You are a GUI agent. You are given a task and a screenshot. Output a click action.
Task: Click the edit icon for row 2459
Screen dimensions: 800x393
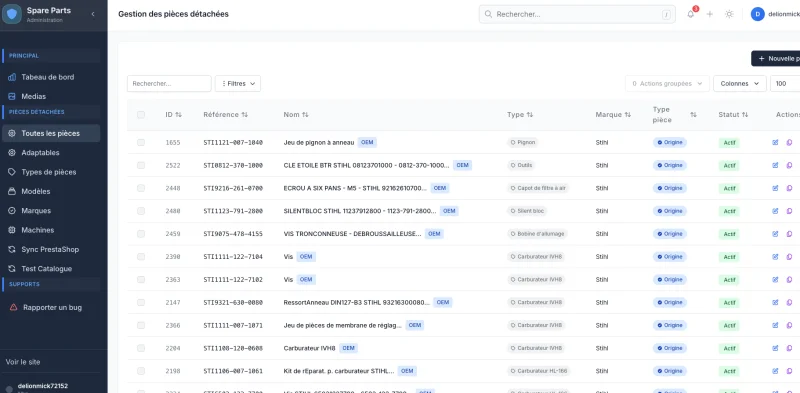tap(775, 234)
